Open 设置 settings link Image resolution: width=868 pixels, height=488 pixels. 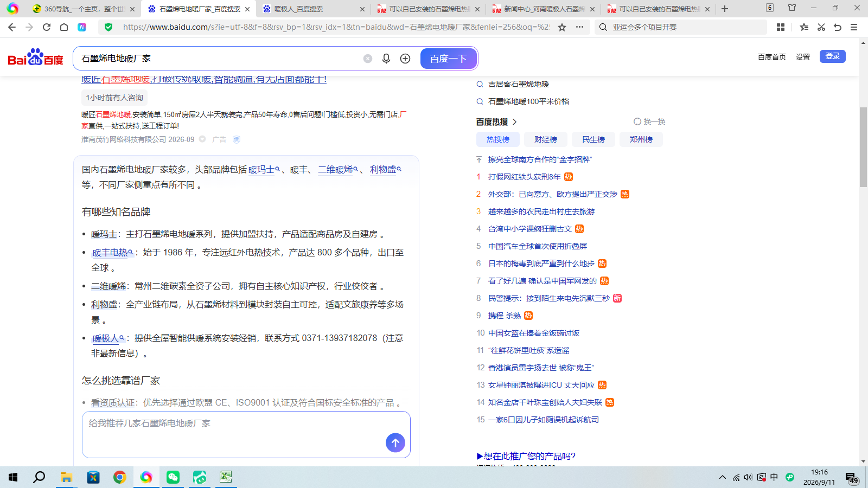(x=803, y=57)
